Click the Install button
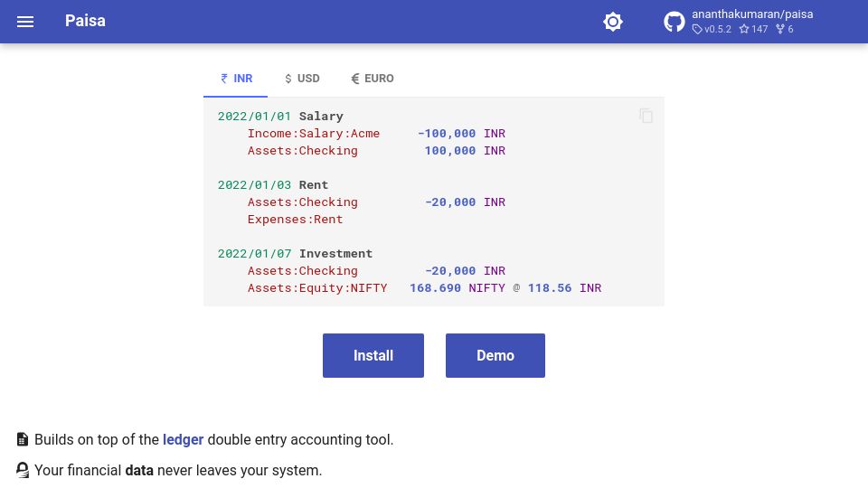This screenshot has height=488, width=868. click(373, 355)
